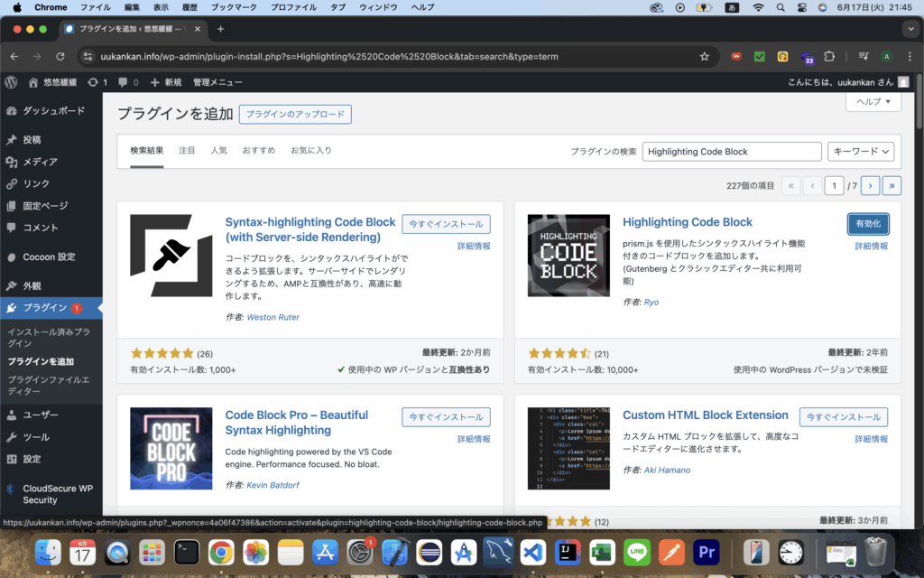The height and width of the screenshot is (578, 924).
Task: Install the Code Block Pro plugin
Action: [x=446, y=417]
